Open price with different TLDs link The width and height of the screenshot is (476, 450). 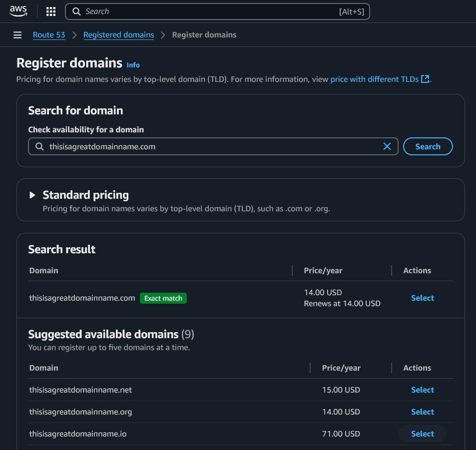[374, 79]
